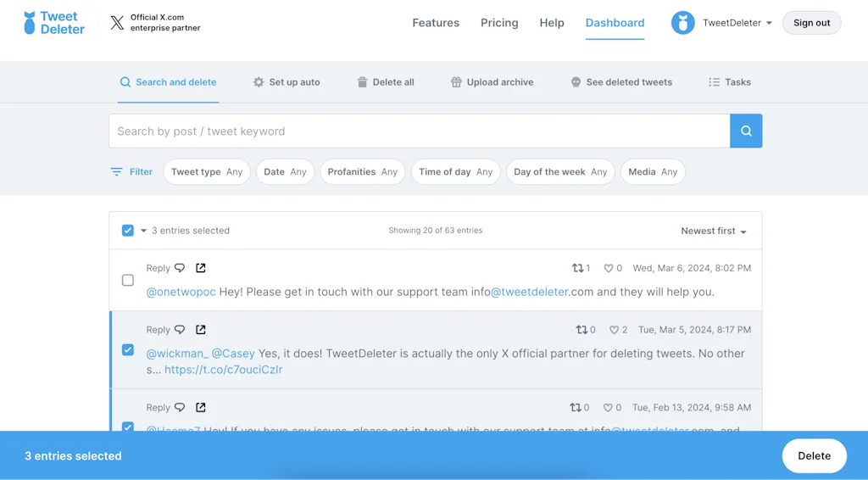Switch to Upload archive tab
This screenshot has width=868, height=480.
492,82
